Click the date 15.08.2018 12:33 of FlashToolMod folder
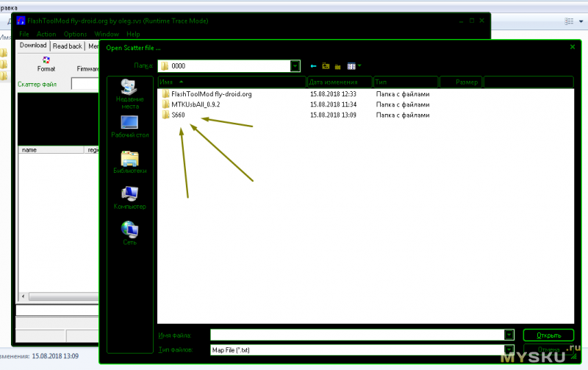The height and width of the screenshot is (370, 588). click(333, 94)
